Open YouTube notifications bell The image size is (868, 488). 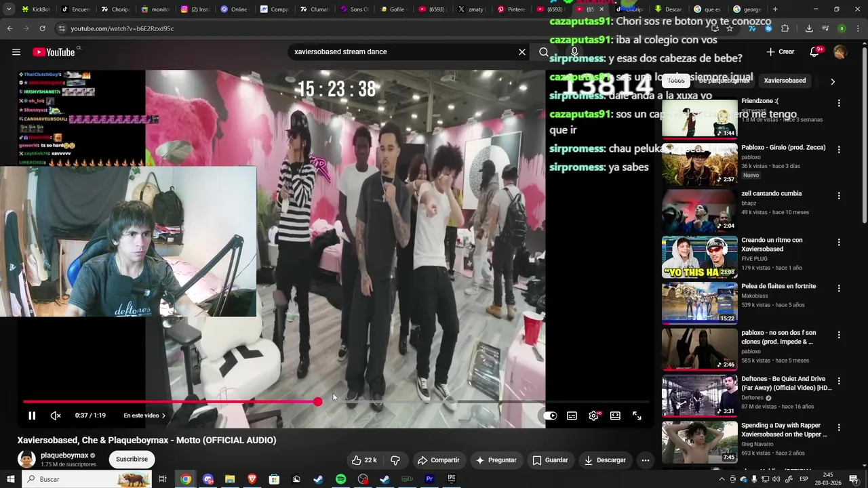(x=815, y=52)
